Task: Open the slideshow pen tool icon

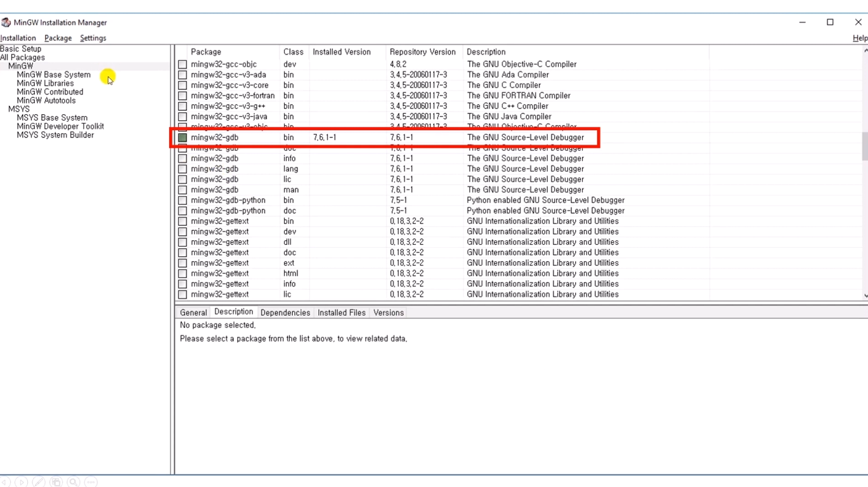Action: [x=39, y=482]
